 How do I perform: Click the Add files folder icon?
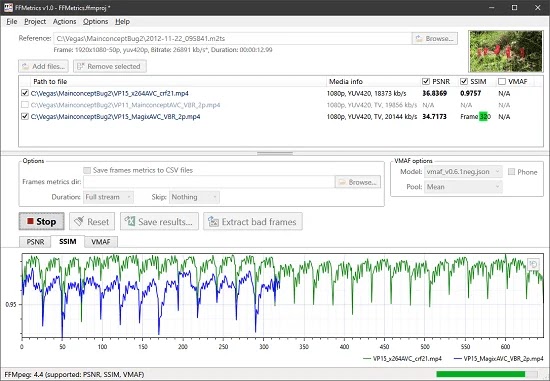[x=26, y=66]
